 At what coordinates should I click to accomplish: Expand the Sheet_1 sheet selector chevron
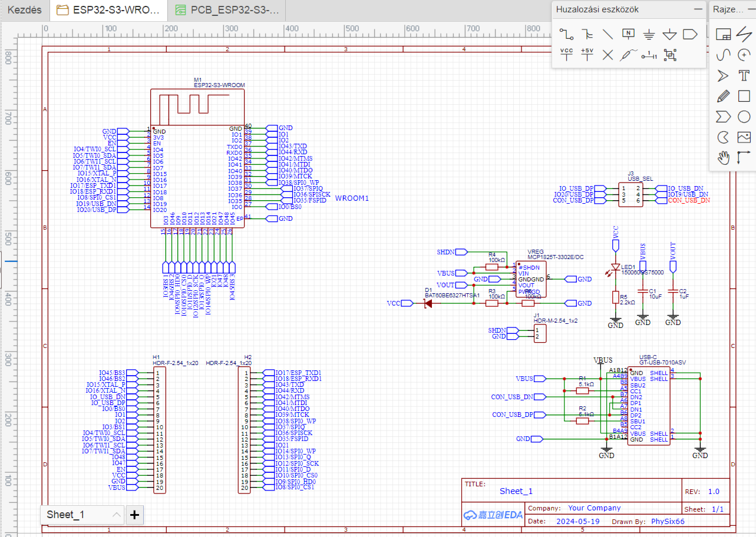tap(117, 515)
